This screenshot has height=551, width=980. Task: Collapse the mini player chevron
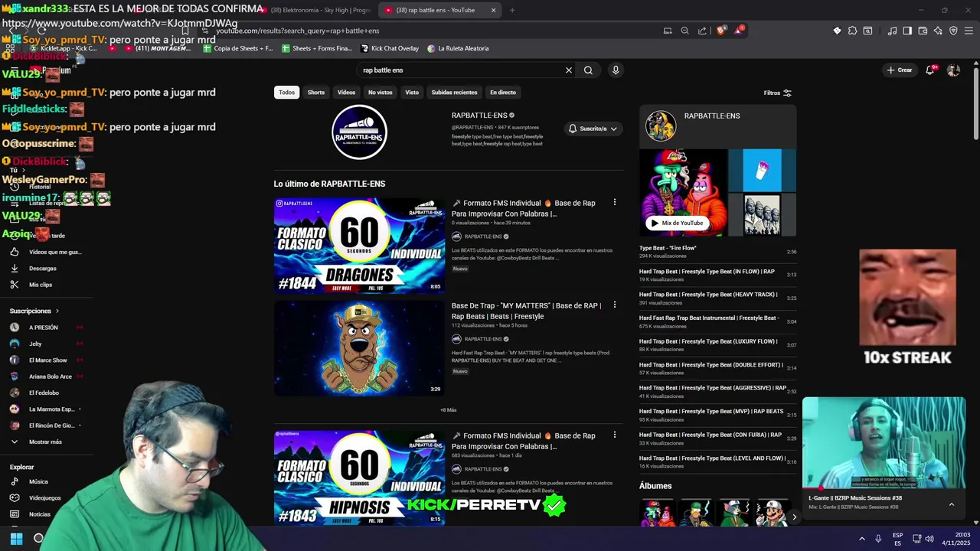pyautogui.click(x=952, y=504)
